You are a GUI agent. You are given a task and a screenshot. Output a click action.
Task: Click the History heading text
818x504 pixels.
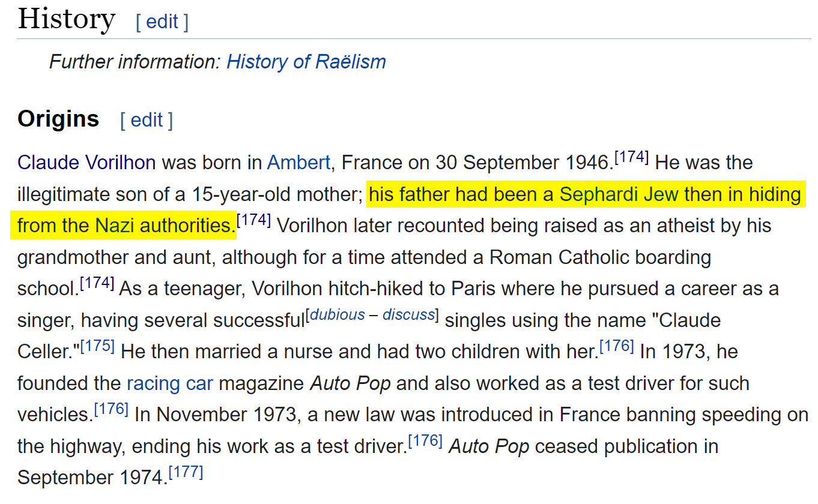pyautogui.click(x=66, y=19)
